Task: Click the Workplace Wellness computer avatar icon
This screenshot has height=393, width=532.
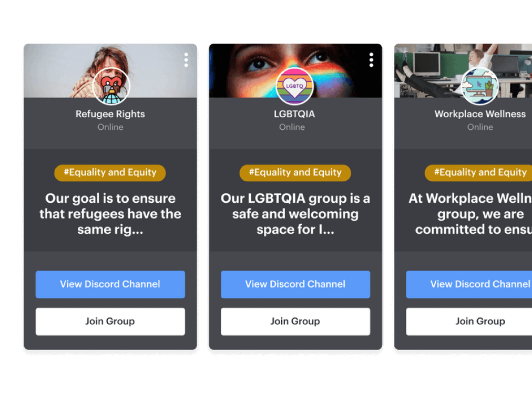Action: pyautogui.click(x=480, y=86)
